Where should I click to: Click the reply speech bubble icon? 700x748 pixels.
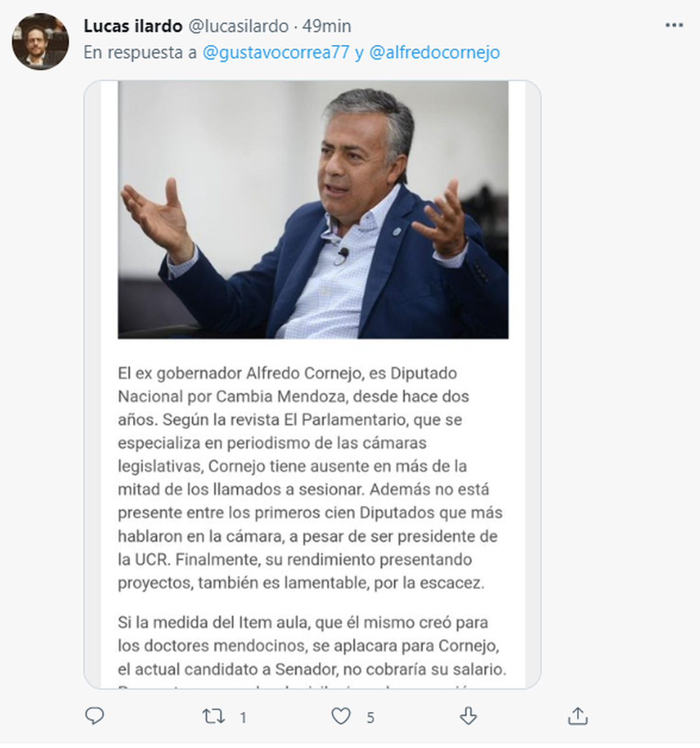(94, 716)
